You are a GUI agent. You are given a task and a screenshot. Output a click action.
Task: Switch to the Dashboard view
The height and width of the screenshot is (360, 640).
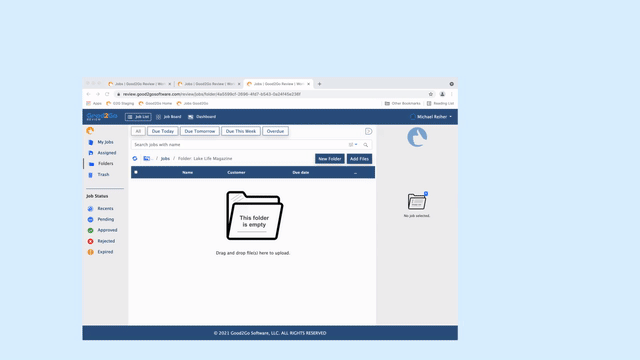pos(202,117)
